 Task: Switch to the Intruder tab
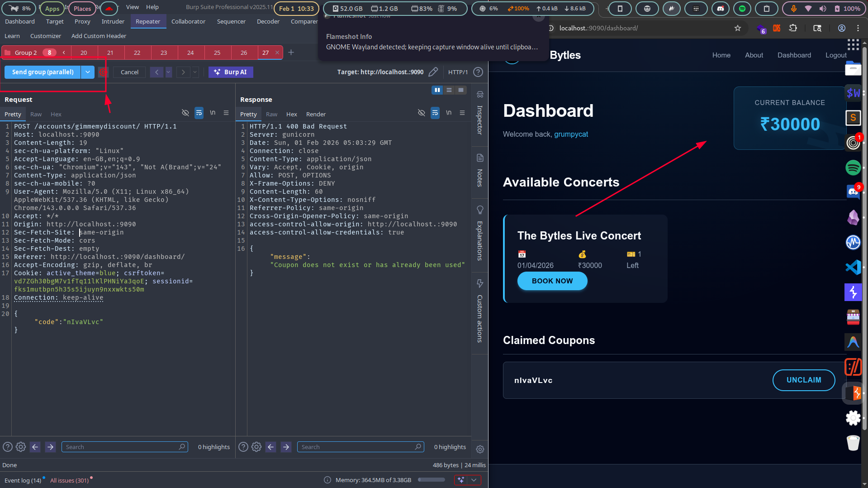point(113,21)
